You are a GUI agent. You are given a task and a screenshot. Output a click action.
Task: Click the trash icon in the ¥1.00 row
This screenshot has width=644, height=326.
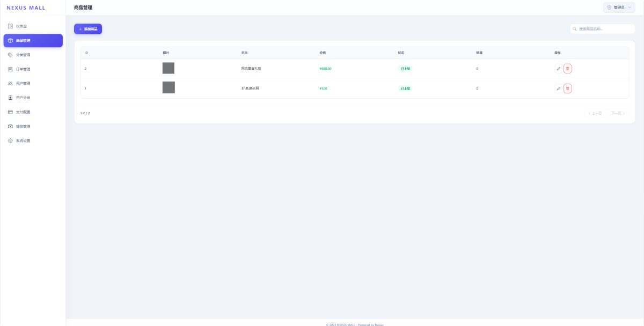(x=568, y=88)
